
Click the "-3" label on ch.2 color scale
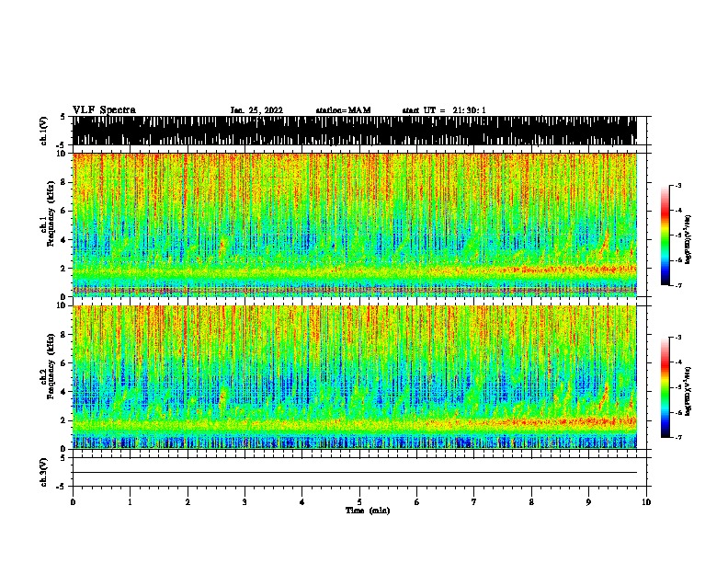(678, 338)
